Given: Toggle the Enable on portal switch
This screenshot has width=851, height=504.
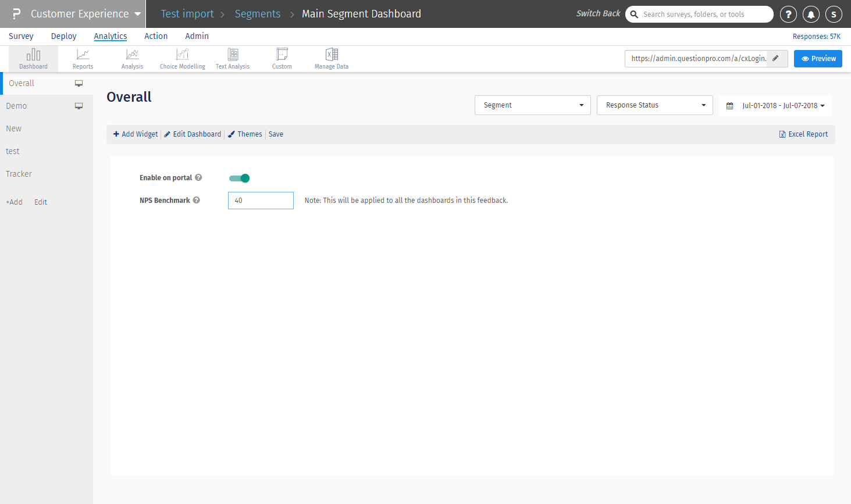Looking at the screenshot, I should point(239,178).
